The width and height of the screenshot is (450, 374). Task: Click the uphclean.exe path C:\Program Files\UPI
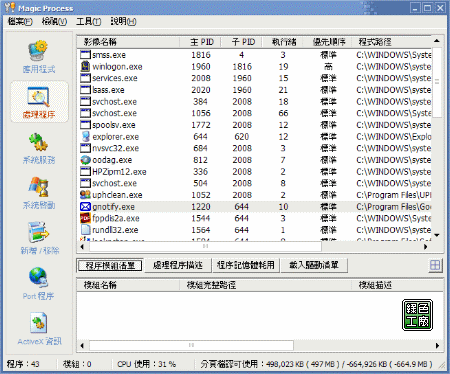click(x=394, y=195)
